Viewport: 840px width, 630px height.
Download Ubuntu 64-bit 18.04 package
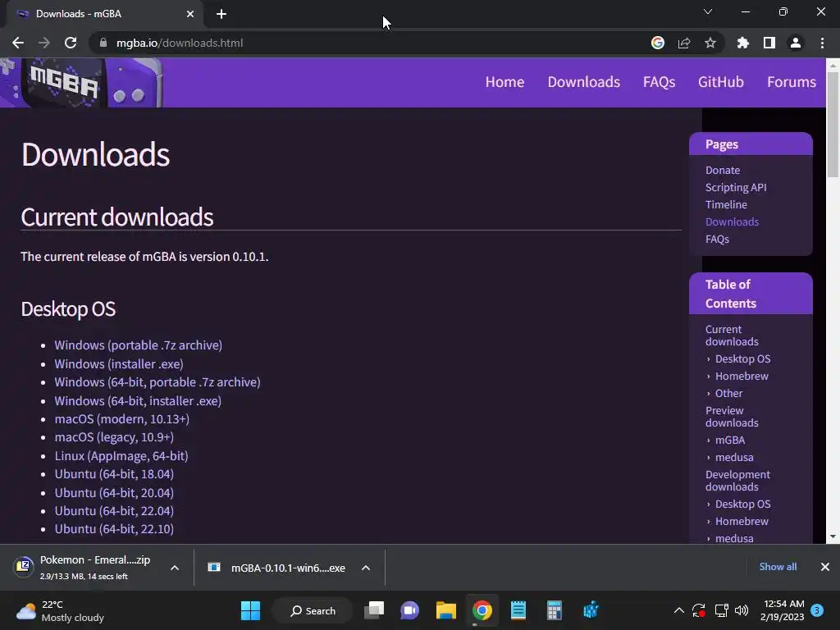114,474
